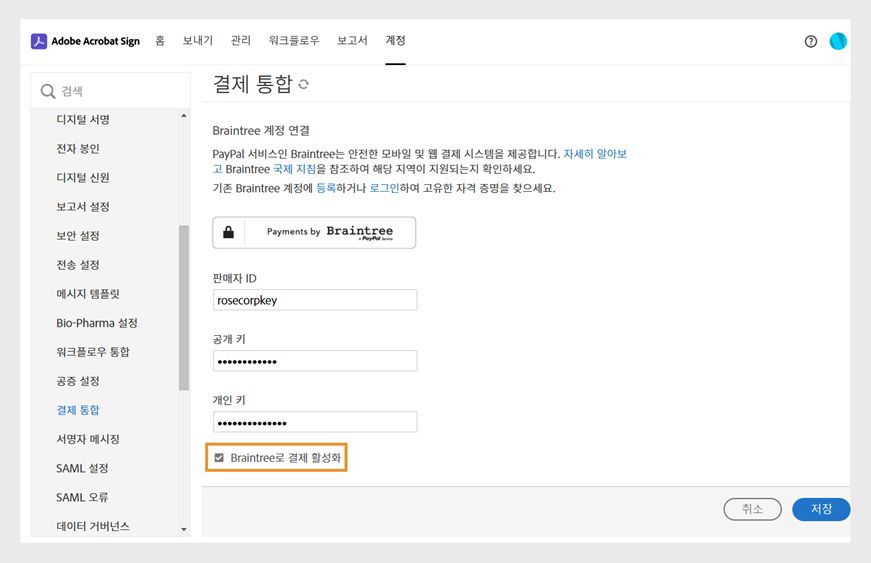Viewport: 871px width, 563px height.
Task: Open the 국제 지침 link
Action: (x=294, y=169)
